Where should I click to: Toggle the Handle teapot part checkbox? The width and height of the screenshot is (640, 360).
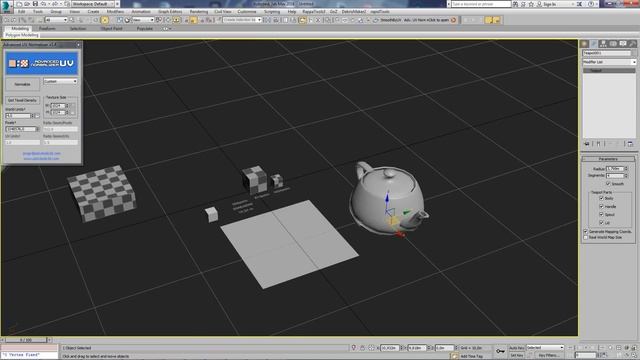[x=601, y=206]
